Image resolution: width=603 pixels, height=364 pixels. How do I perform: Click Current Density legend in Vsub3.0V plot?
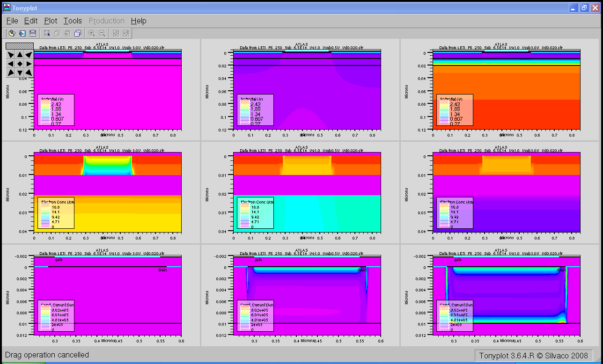(455, 316)
